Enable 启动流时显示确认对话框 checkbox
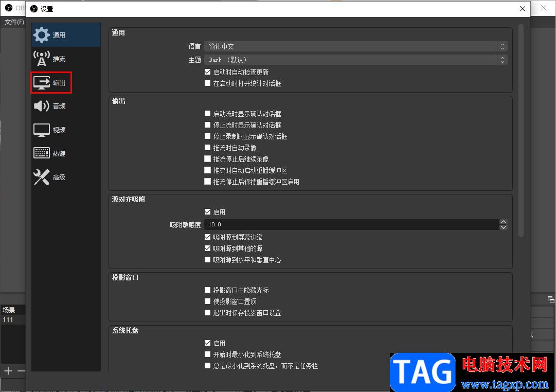Viewport: 556px width, 392px height. [208, 114]
